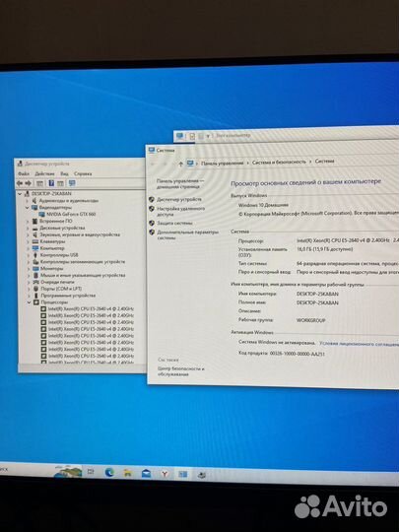399x532 pixels.
Task: Open Yandex Browser from the taskbar
Action: point(165,474)
